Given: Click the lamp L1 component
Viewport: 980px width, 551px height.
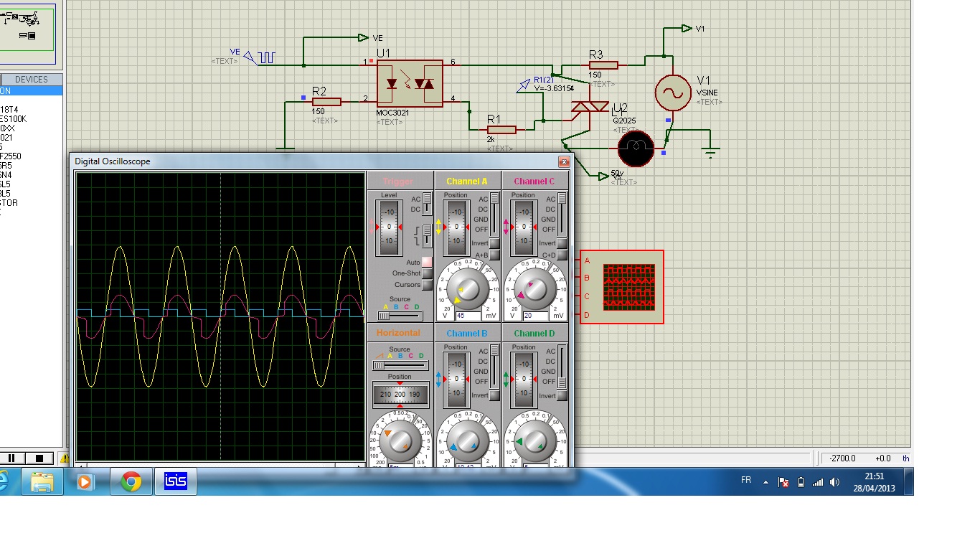Looking at the screenshot, I should tap(636, 149).
